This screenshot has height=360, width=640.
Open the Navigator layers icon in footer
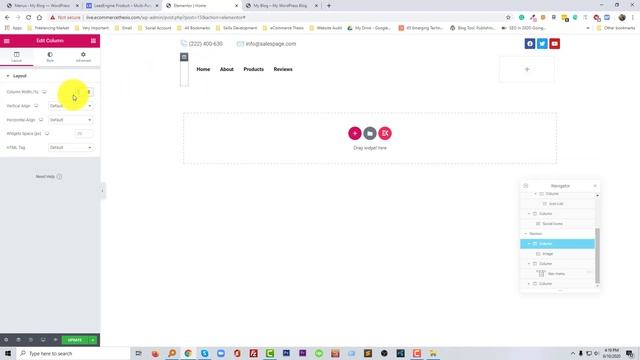point(18,340)
